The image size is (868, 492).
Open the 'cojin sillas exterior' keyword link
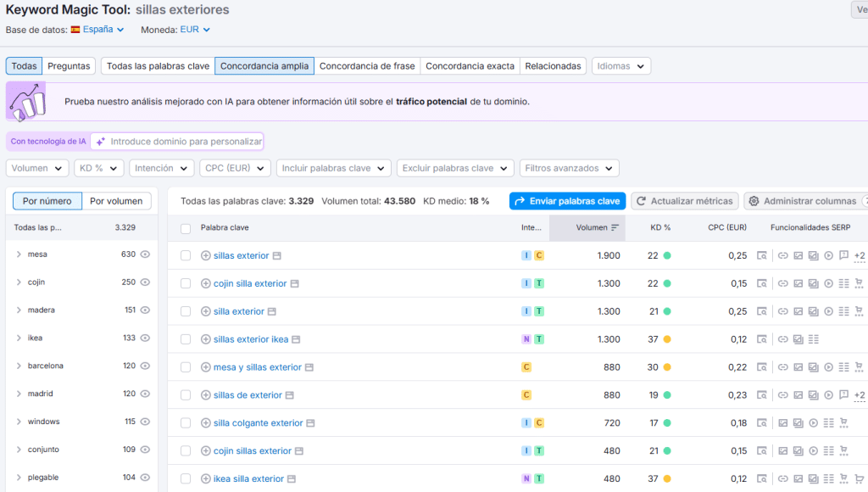[x=252, y=451]
